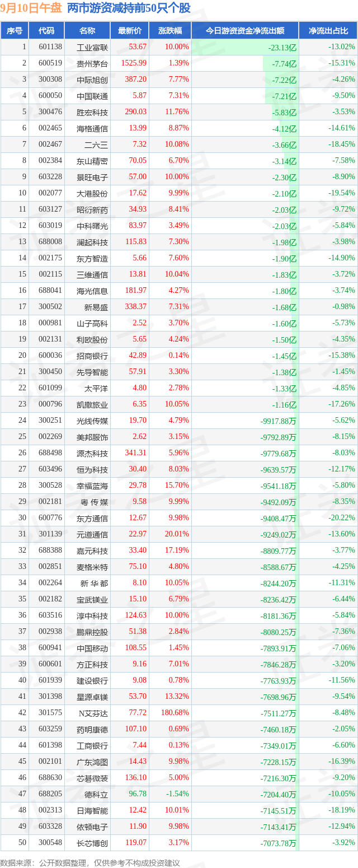
Task: Select stock name 元道通信
Action: [92, 534]
